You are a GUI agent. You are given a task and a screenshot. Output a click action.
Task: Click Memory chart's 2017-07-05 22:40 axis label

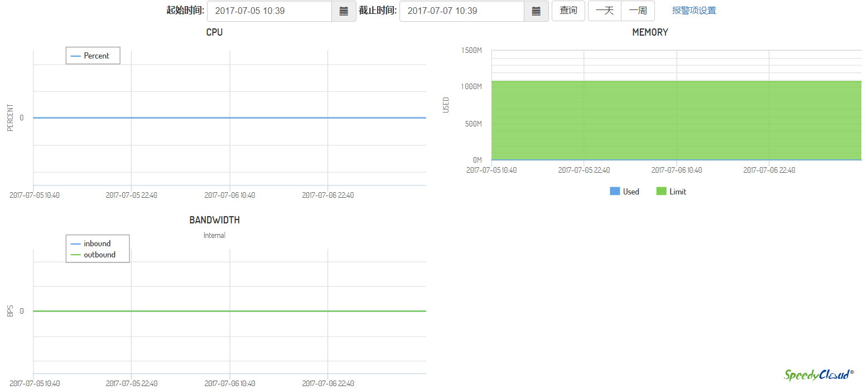pos(584,170)
